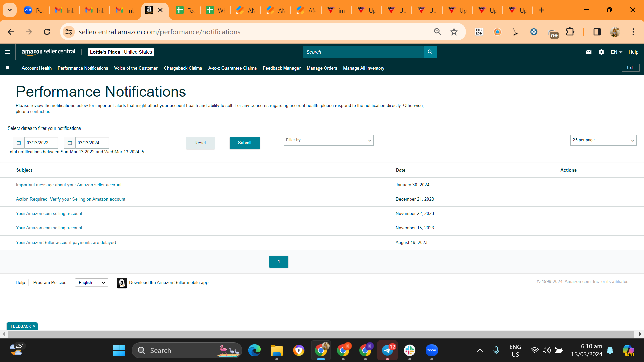Go to page 1 of notifications
Viewport: 644px width, 362px height.
click(x=279, y=262)
